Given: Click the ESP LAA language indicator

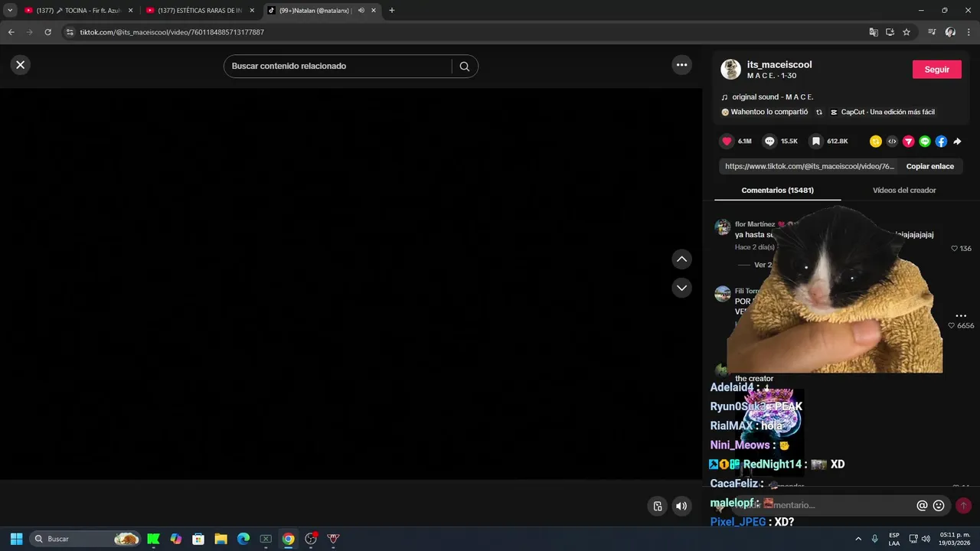Looking at the screenshot, I should 894,539.
